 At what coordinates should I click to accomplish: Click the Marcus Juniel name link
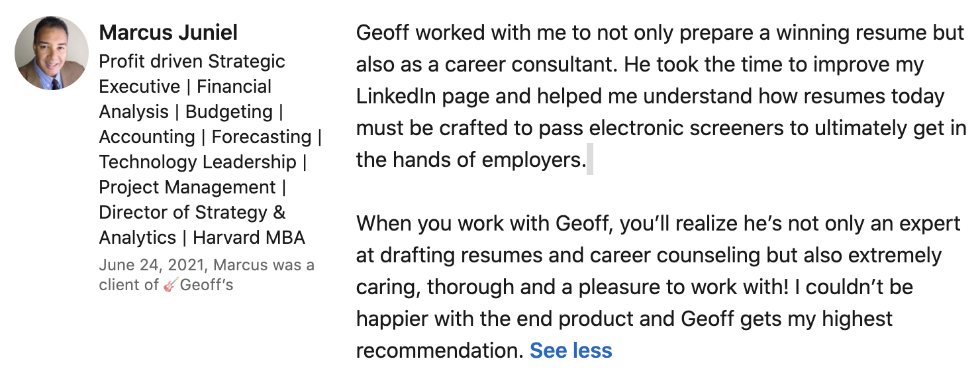(168, 32)
